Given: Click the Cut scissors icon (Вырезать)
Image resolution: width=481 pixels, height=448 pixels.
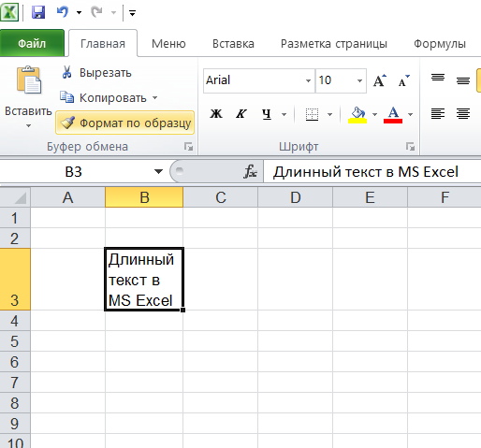Looking at the screenshot, I should pos(66,72).
